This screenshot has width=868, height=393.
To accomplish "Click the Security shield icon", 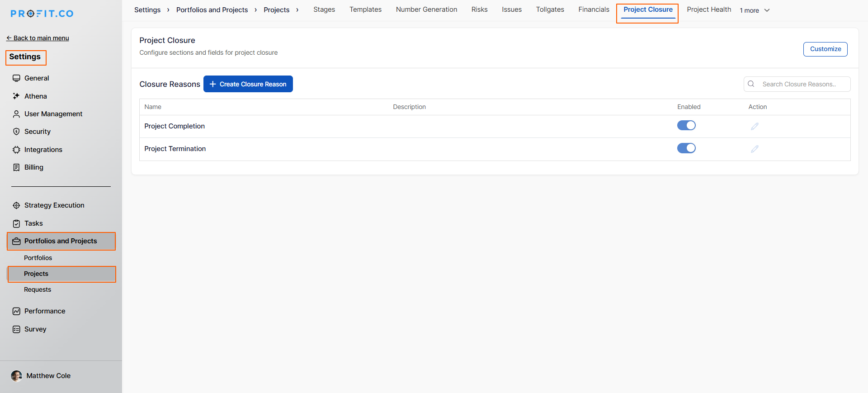I will [16, 132].
